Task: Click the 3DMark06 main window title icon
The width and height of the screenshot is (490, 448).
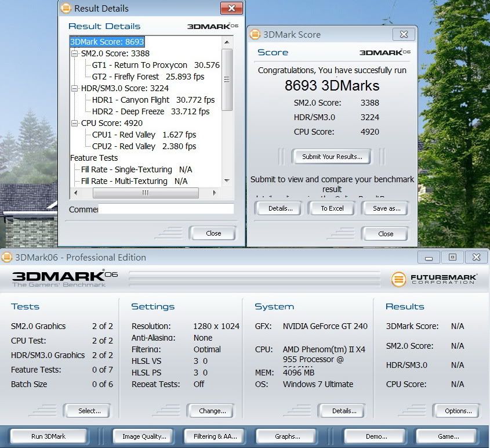Action: coord(8,257)
